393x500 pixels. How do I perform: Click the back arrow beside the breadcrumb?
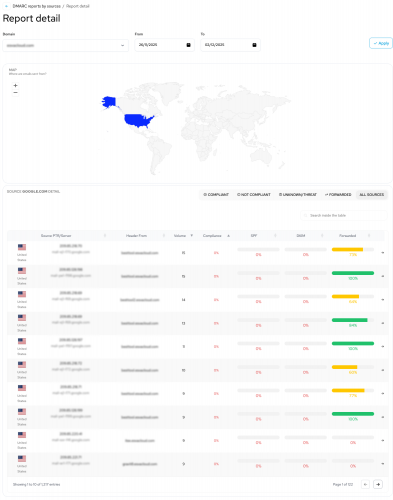(x=6, y=6)
